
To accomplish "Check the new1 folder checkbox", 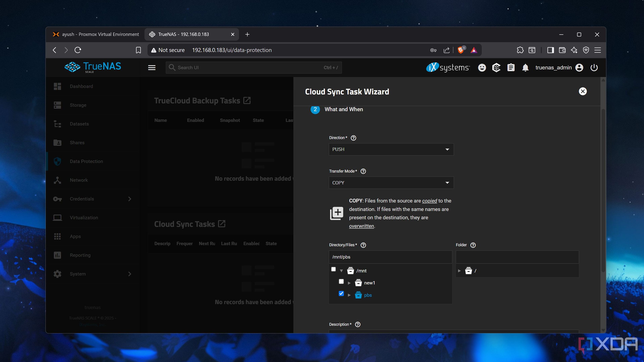I will coord(341,281).
